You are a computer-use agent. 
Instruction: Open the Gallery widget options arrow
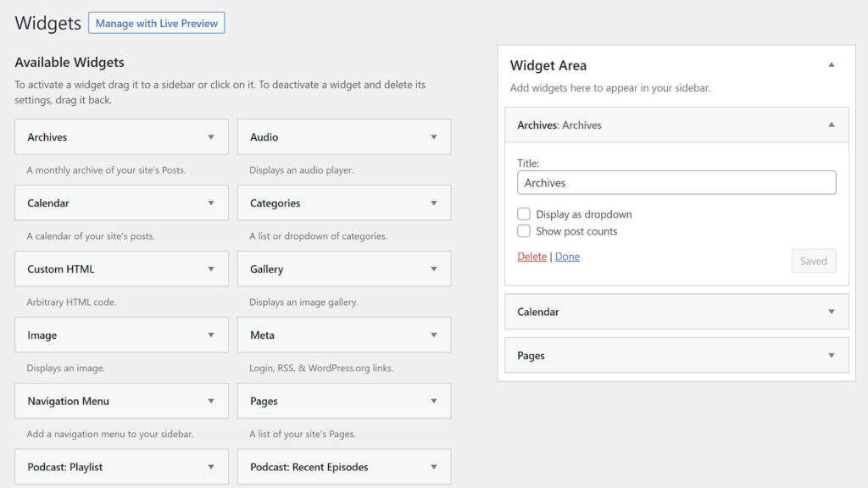434,269
